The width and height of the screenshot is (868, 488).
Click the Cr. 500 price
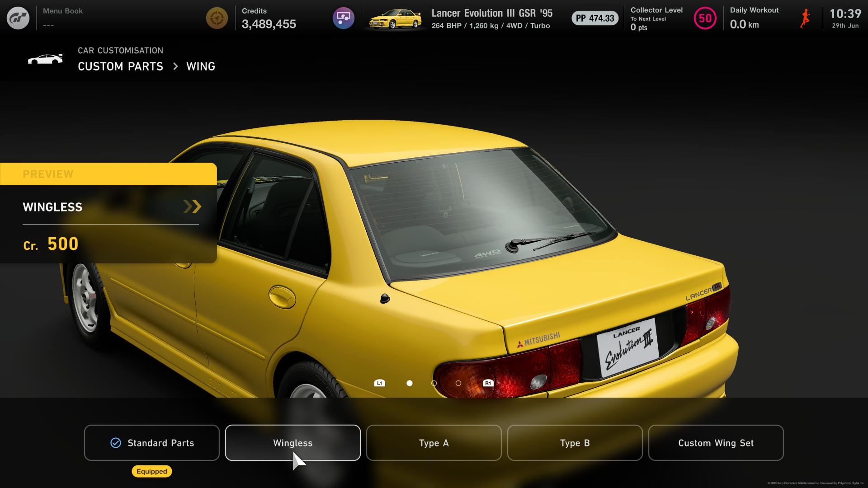pyautogui.click(x=51, y=244)
